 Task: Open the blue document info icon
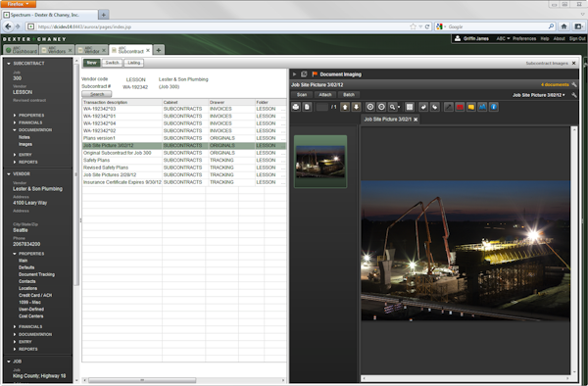click(494, 107)
